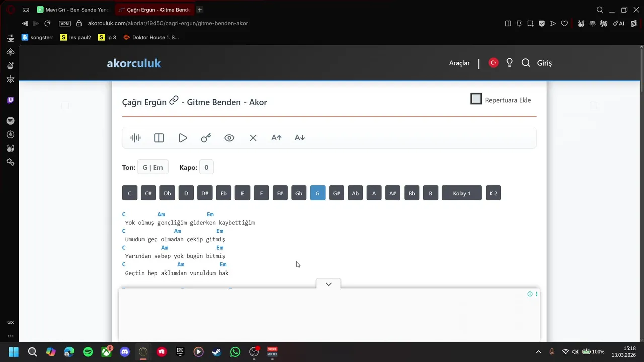Transpose to key C
The height and width of the screenshot is (362, 644).
(129, 193)
